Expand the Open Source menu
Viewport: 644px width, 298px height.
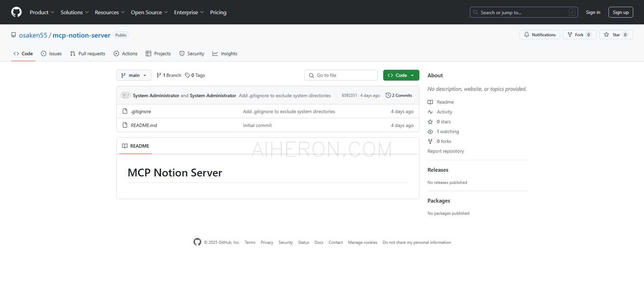149,12
